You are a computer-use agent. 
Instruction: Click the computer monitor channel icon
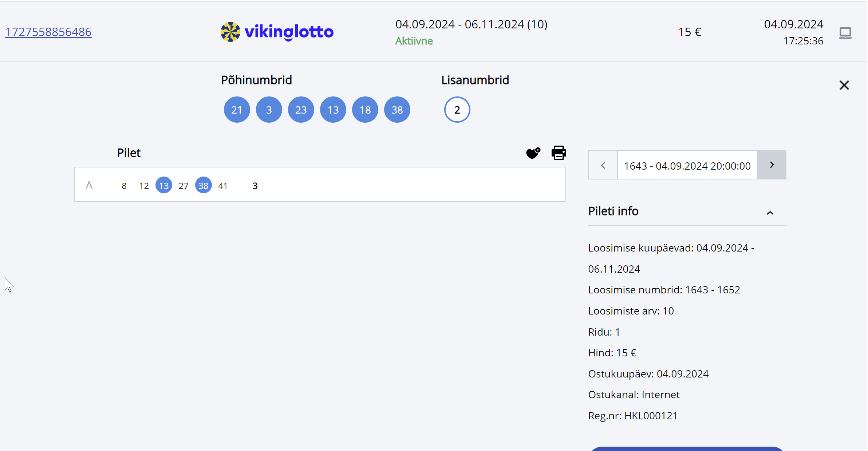(845, 33)
